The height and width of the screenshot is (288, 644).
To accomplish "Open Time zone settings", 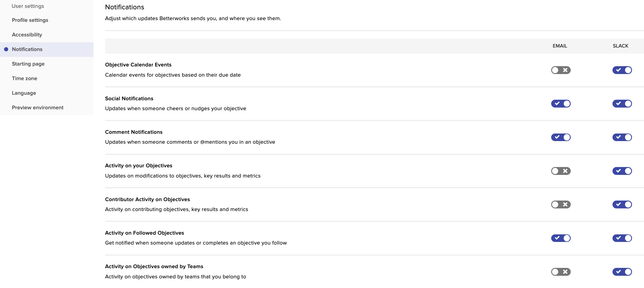I will click(47, 78).
